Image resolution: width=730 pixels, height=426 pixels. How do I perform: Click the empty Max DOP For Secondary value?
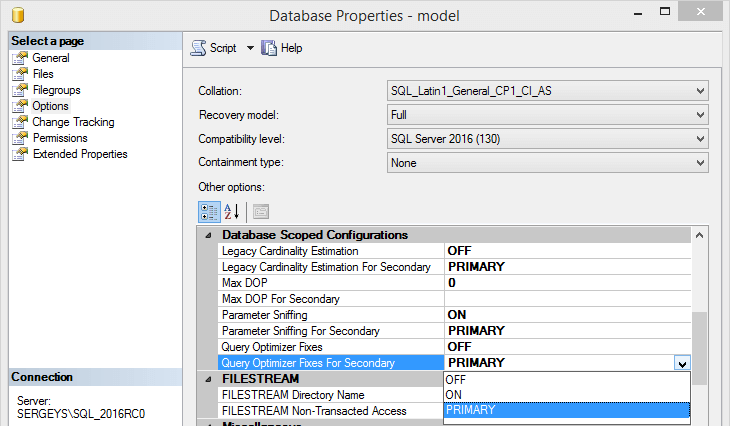(x=568, y=299)
